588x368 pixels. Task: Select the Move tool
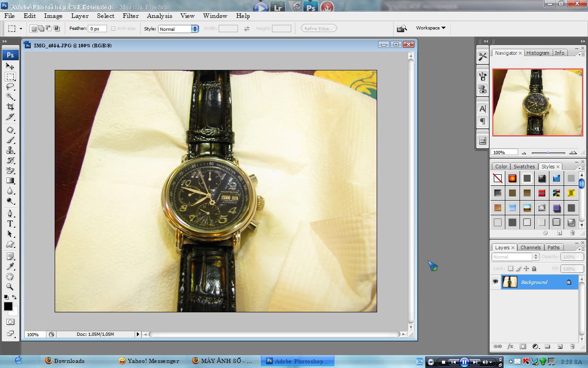click(10, 66)
